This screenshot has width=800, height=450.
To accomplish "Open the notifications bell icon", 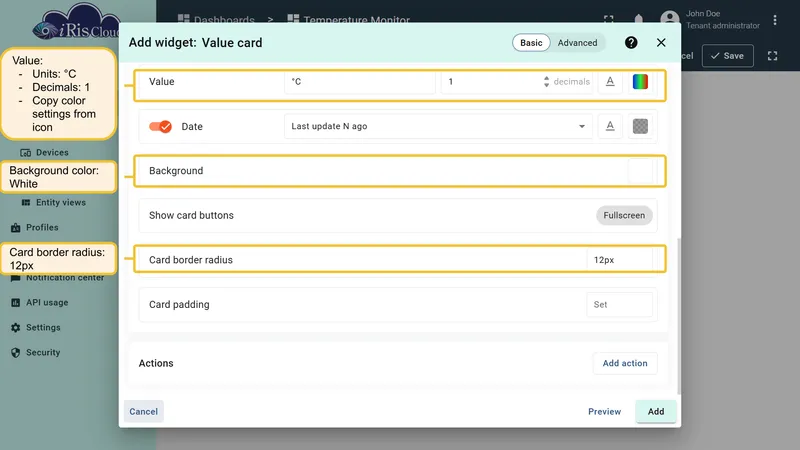I will [x=639, y=19].
